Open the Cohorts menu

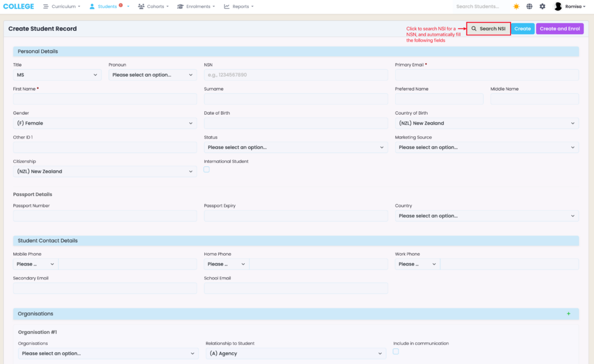(153, 6)
